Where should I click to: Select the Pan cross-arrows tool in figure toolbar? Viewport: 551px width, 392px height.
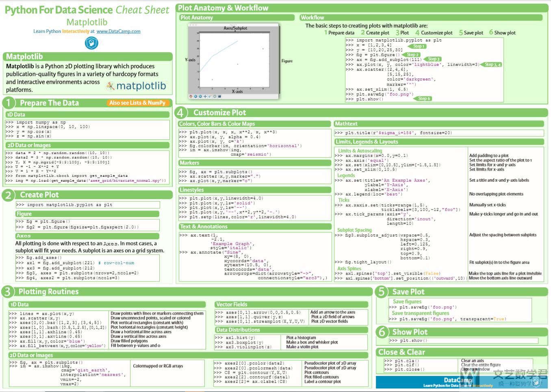(x=205, y=96)
